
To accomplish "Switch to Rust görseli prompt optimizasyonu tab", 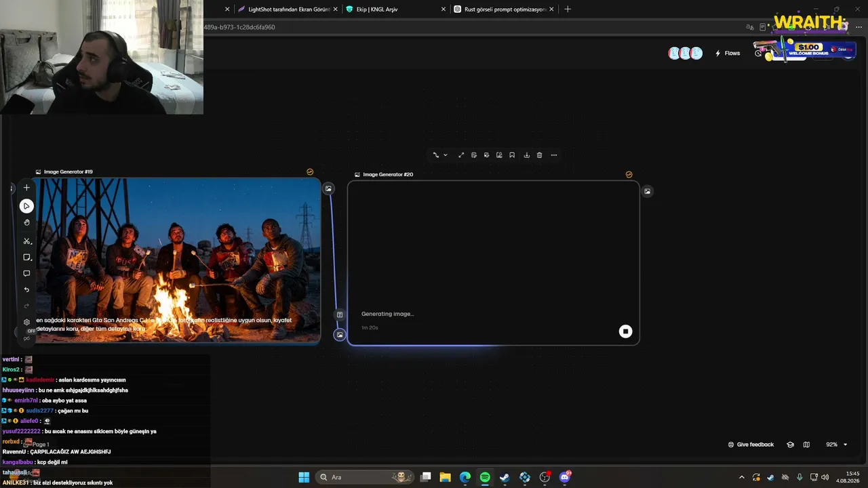I will pos(502,9).
